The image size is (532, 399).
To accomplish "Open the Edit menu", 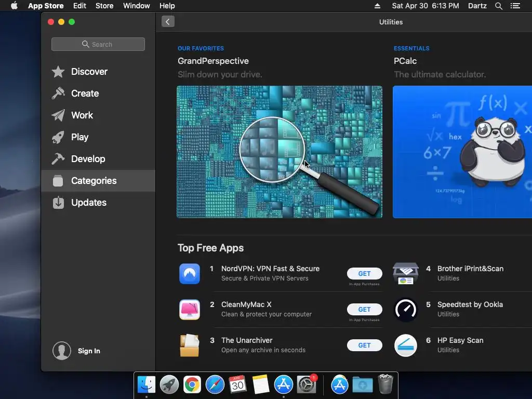I will pyautogui.click(x=79, y=6).
